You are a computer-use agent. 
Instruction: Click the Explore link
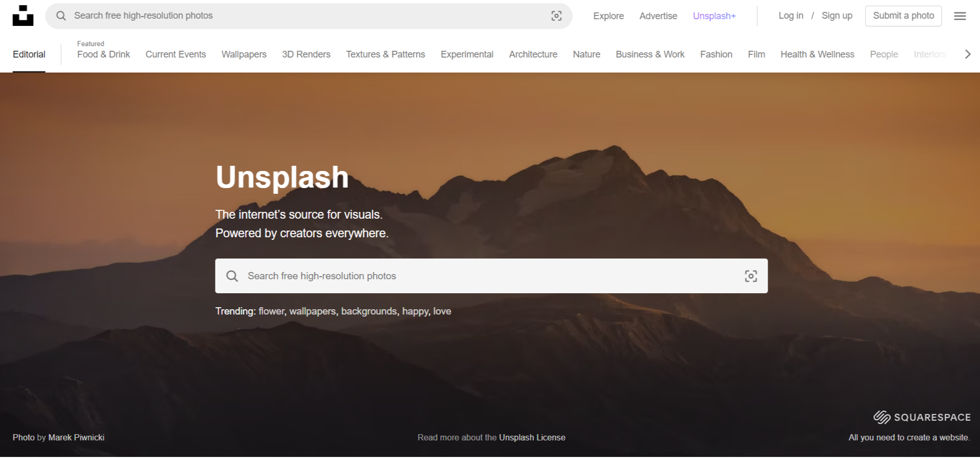[x=608, y=16]
